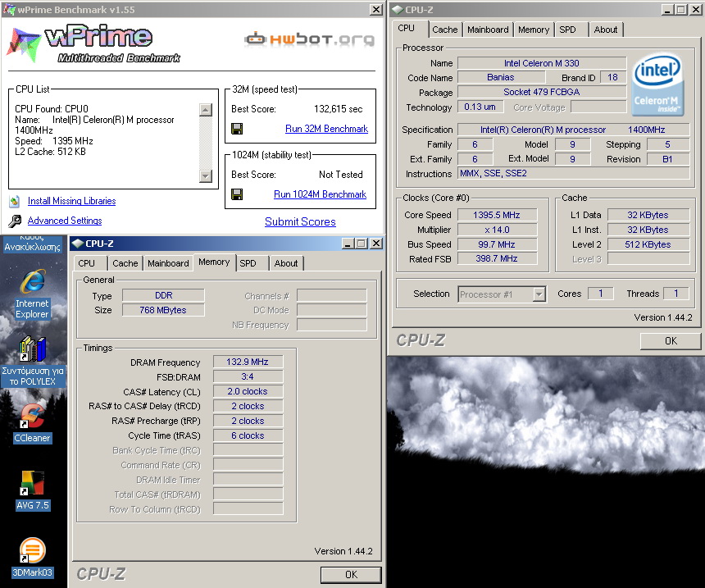Open Submit Scores link
Image resolution: width=705 pixels, height=588 pixels.
[300, 221]
